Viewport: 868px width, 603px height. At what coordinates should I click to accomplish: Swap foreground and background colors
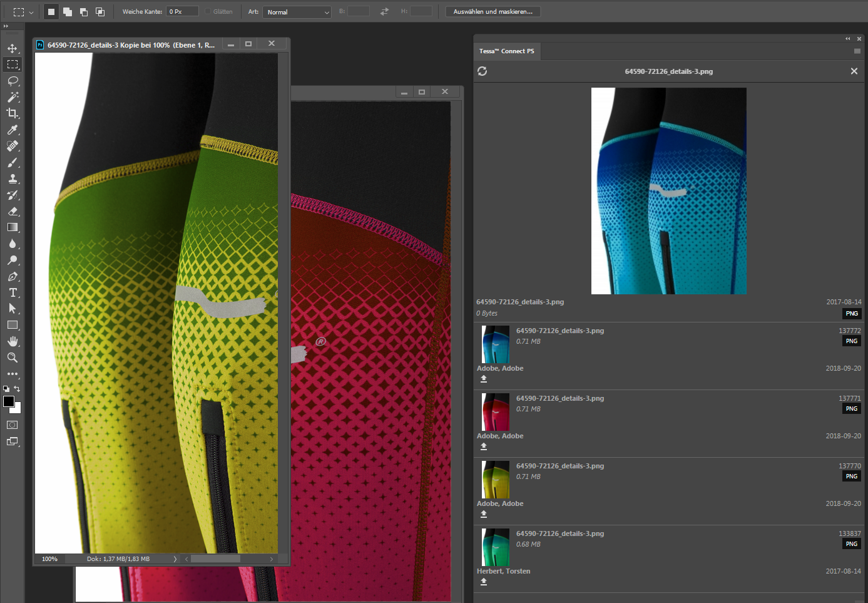pos(18,389)
